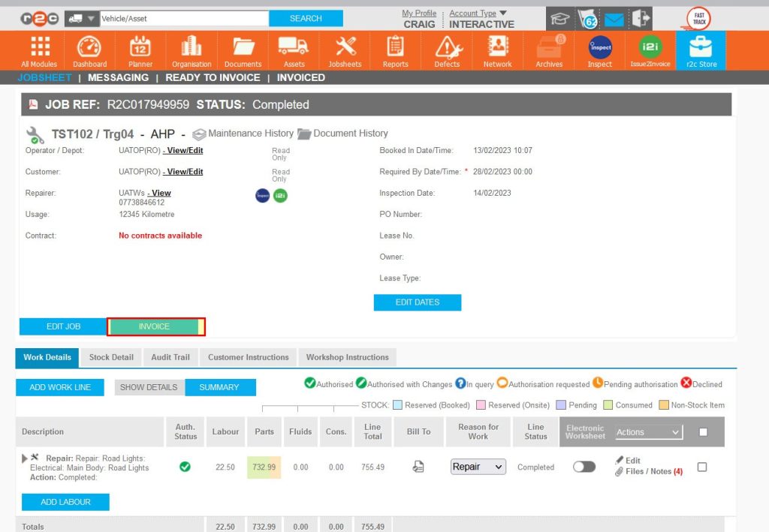The height and width of the screenshot is (532, 769).
Task: Disable the Electronic Worksheet toggle on the repair line
Action: pyautogui.click(x=583, y=467)
